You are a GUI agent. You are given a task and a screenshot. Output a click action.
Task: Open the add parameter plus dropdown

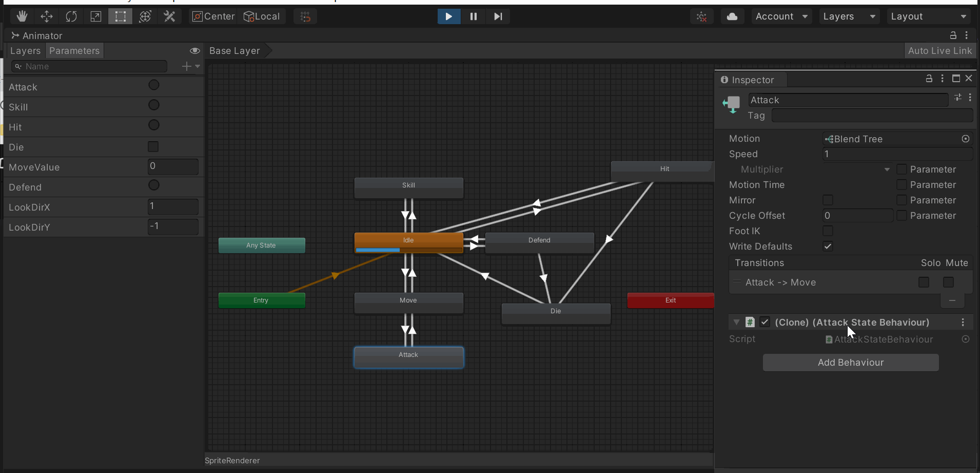191,66
